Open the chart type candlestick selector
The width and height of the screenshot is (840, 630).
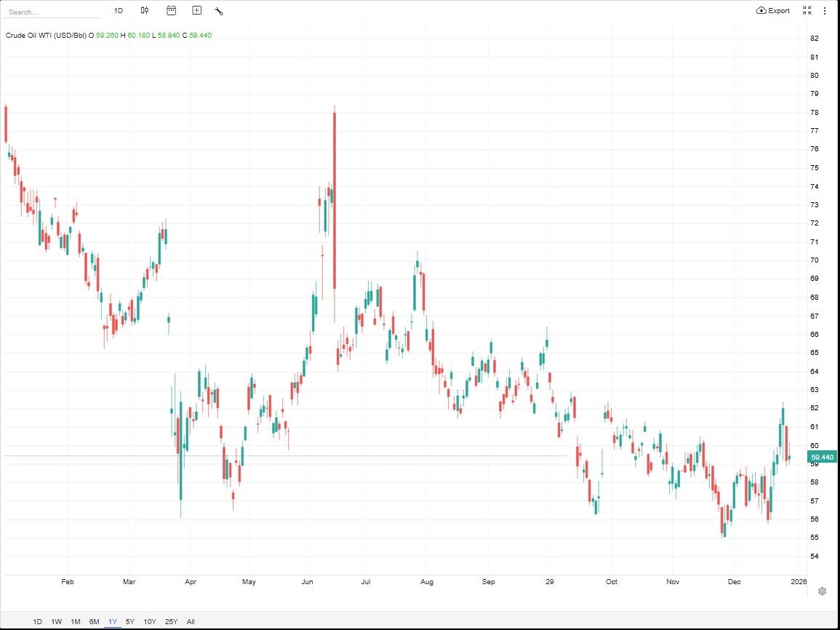(145, 10)
